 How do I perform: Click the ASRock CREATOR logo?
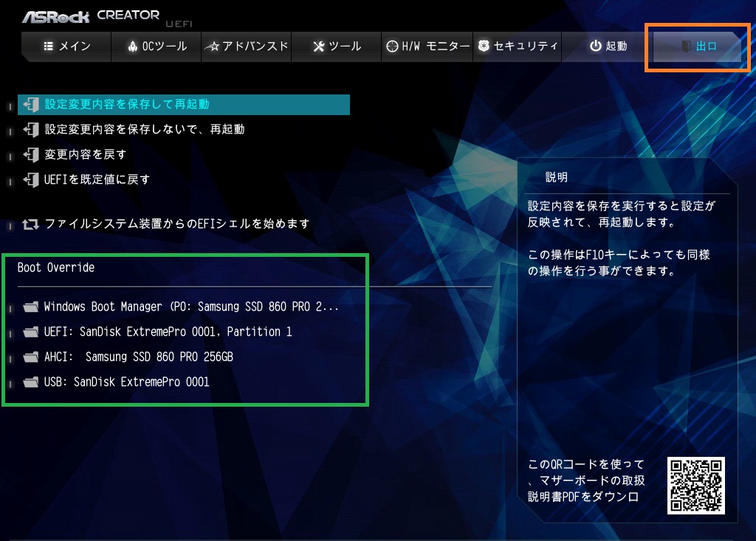(91, 16)
